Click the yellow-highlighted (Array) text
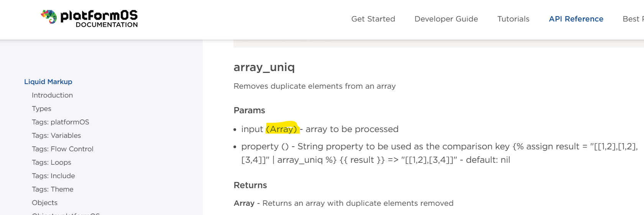This screenshot has height=215, width=644. (283, 129)
